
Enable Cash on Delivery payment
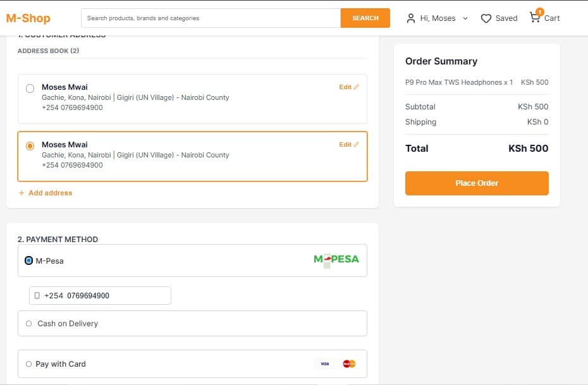(28, 323)
